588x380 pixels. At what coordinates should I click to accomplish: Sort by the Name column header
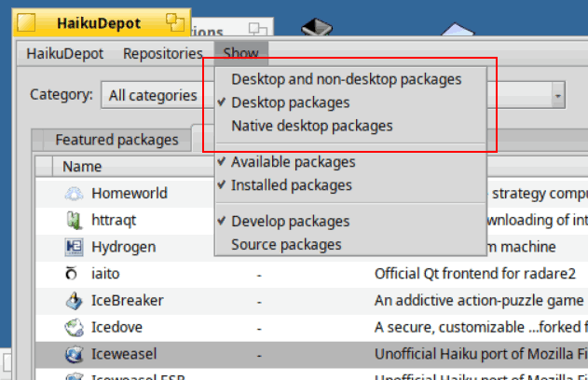(82, 167)
